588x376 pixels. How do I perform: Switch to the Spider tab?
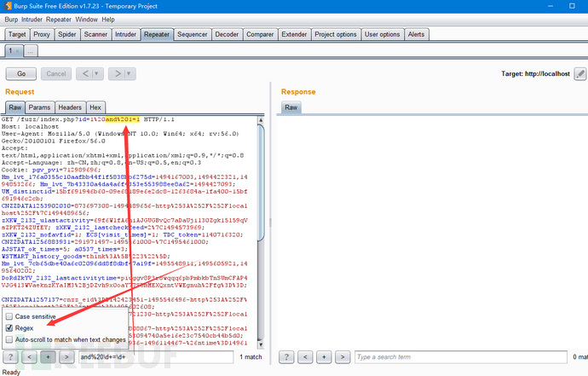click(x=67, y=34)
